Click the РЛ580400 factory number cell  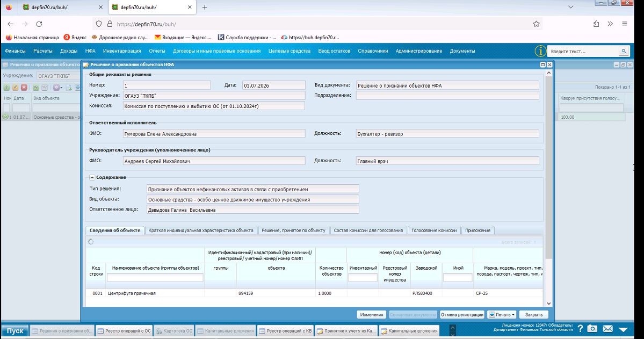tap(426, 293)
